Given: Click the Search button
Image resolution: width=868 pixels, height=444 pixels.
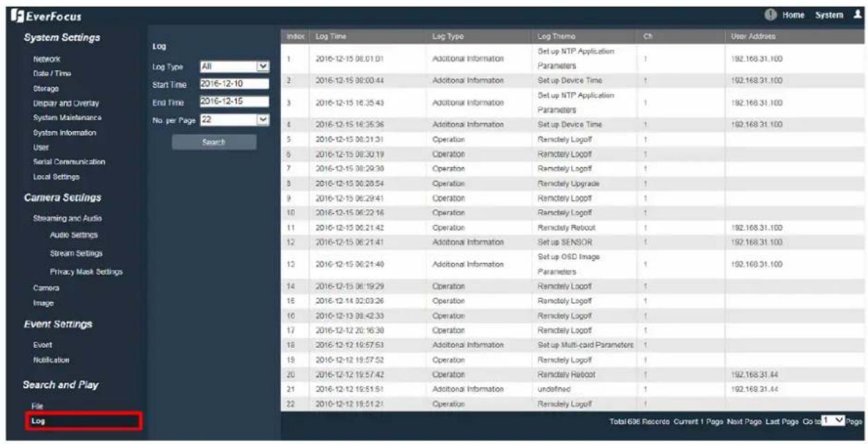Looking at the screenshot, I should 213,142.
